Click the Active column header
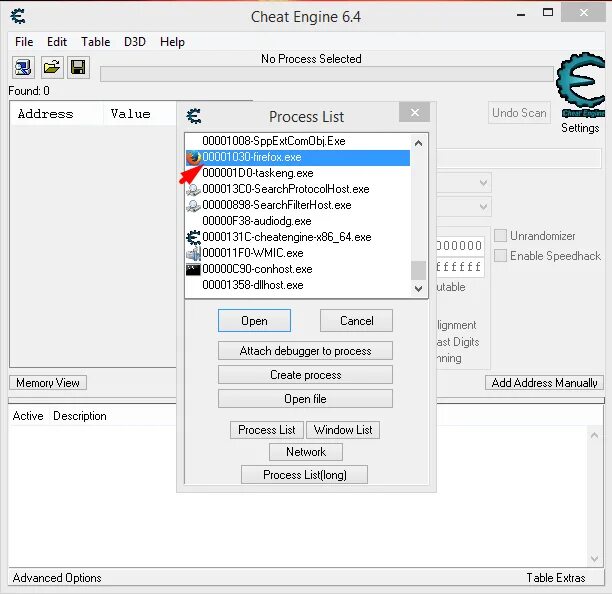Viewport: 612px width, 594px height. (28, 416)
